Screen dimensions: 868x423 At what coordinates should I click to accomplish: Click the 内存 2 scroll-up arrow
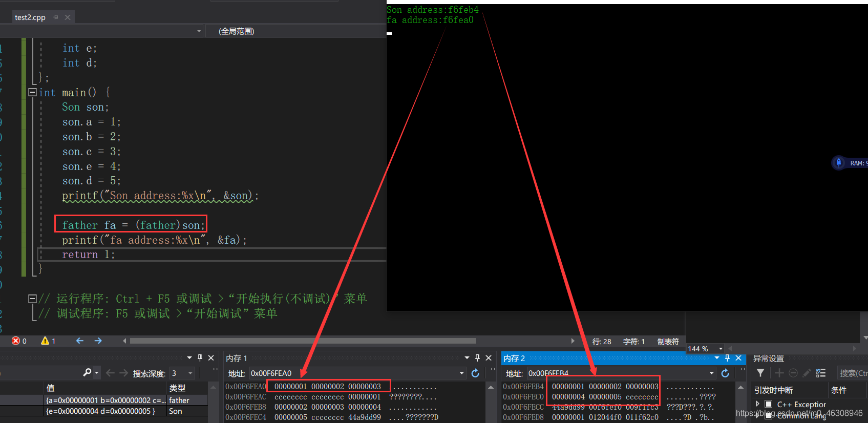pos(740,387)
